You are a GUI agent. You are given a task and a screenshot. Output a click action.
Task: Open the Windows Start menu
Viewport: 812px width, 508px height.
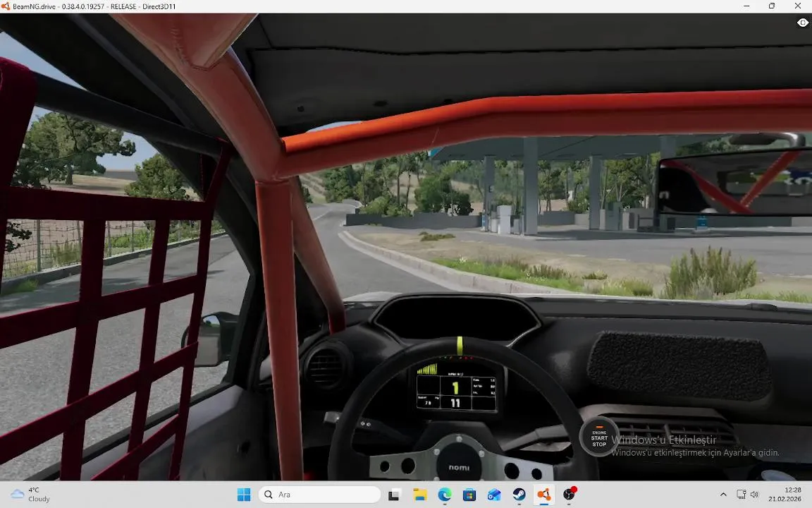(243, 495)
